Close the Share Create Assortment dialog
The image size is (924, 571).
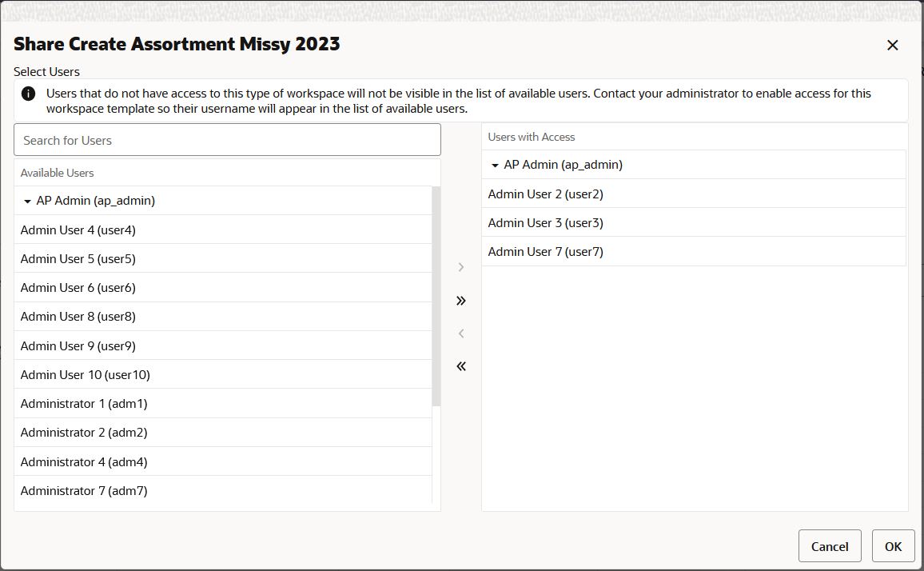[893, 45]
